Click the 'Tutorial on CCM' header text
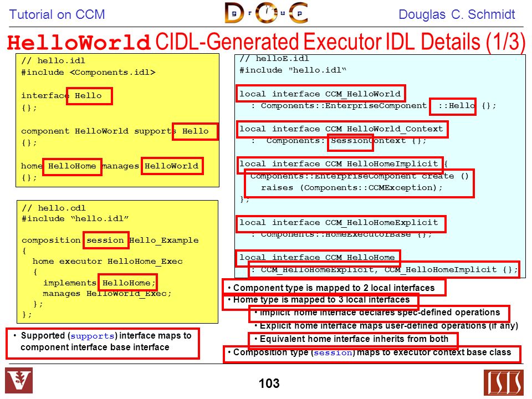The height and width of the screenshot is (399, 532). [57, 14]
